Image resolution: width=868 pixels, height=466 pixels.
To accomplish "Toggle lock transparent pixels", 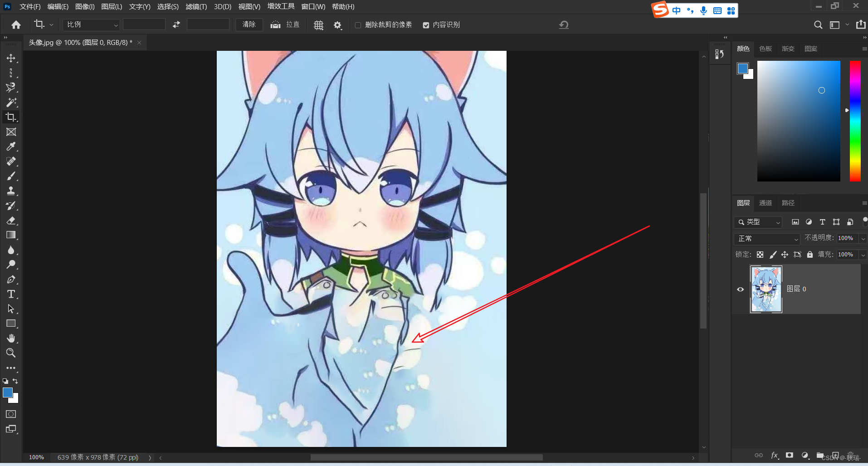I will [x=760, y=255].
